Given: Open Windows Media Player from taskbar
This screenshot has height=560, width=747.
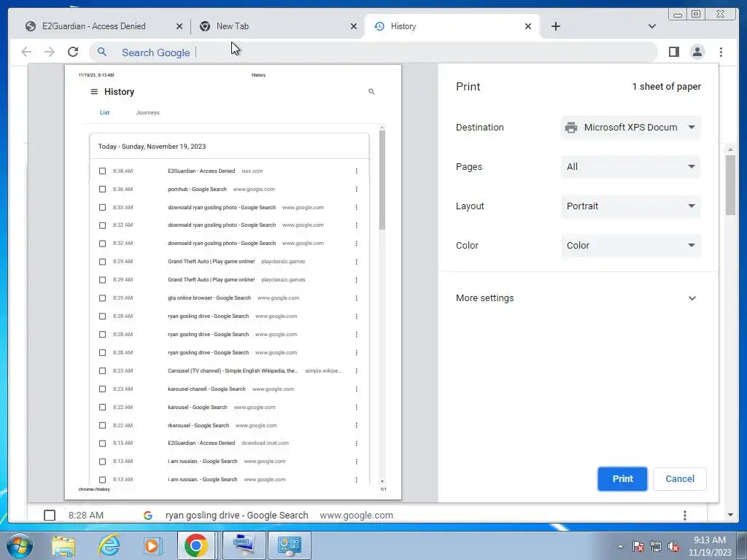Looking at the screenshot, I should (x=152, y=545).
